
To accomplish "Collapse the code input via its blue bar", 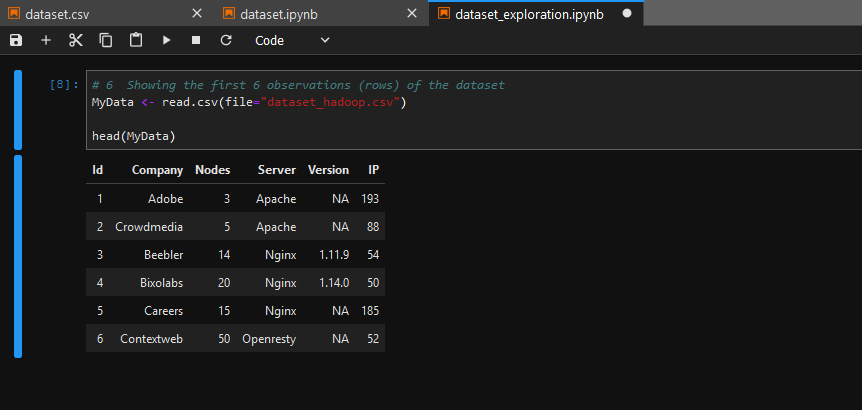I will [18, 110].
